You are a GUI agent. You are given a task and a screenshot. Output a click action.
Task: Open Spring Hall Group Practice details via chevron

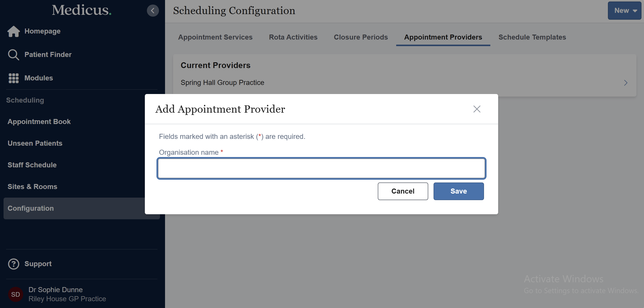tap(626, 83)
